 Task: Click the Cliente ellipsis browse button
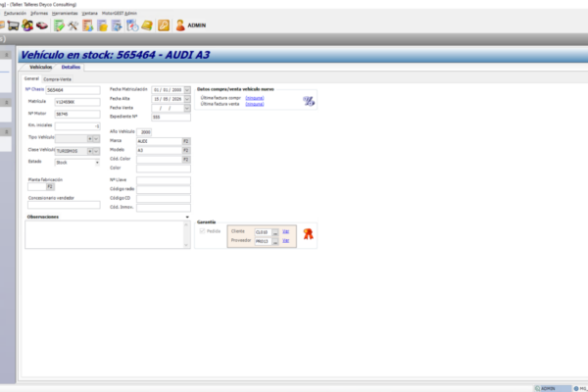coord(274,232)
